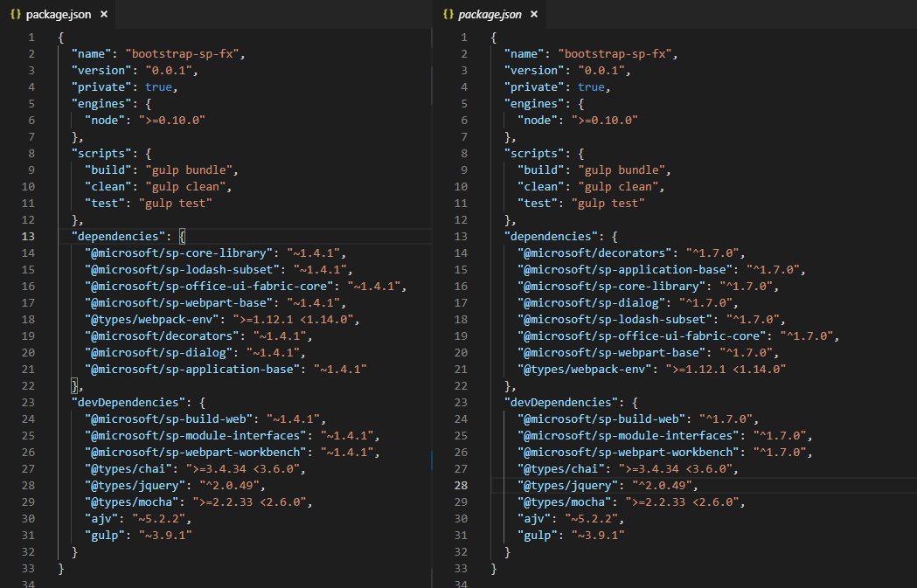
Task: Click the @microsoft/decorators "^1.7.0" line
Action: [x=631, y=253]
